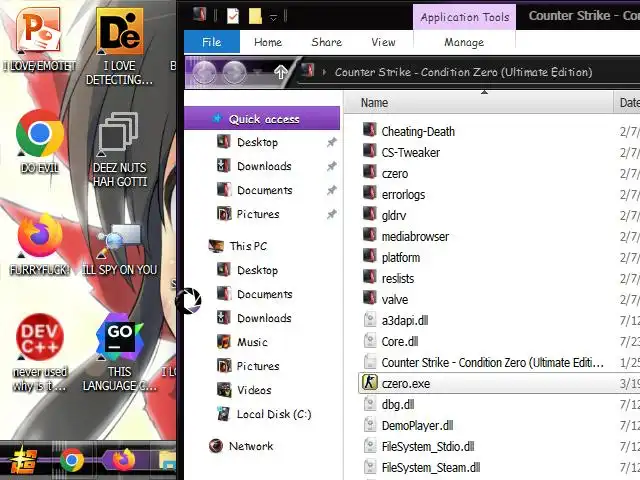Switch to the View ribbon tab
Viewport: 640px width, 480px height.
383,42
